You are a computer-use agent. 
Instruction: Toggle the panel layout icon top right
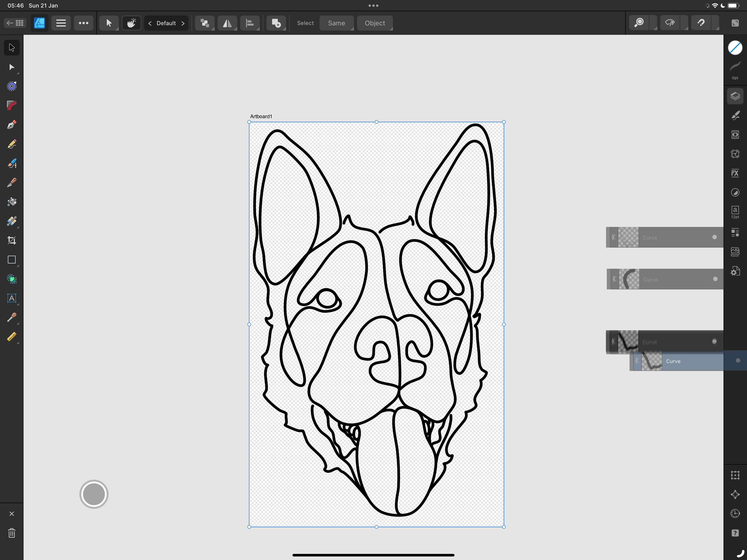point(735,23)
